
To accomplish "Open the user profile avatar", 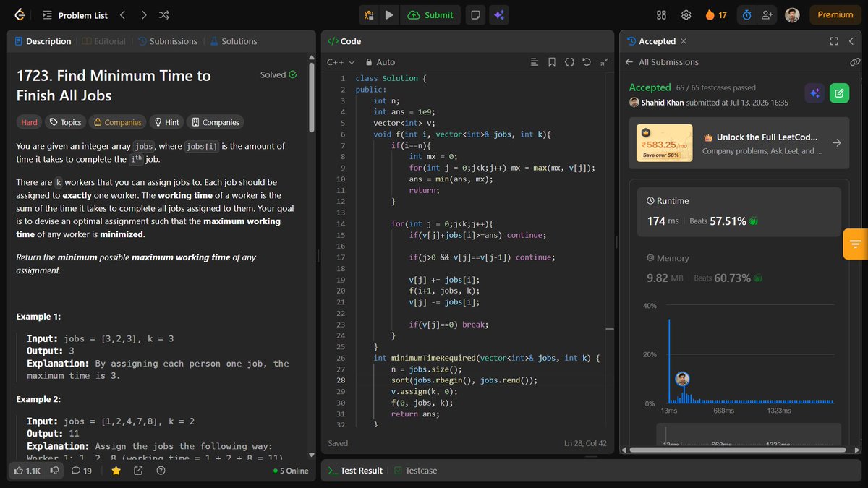I will tap(793, 14).
